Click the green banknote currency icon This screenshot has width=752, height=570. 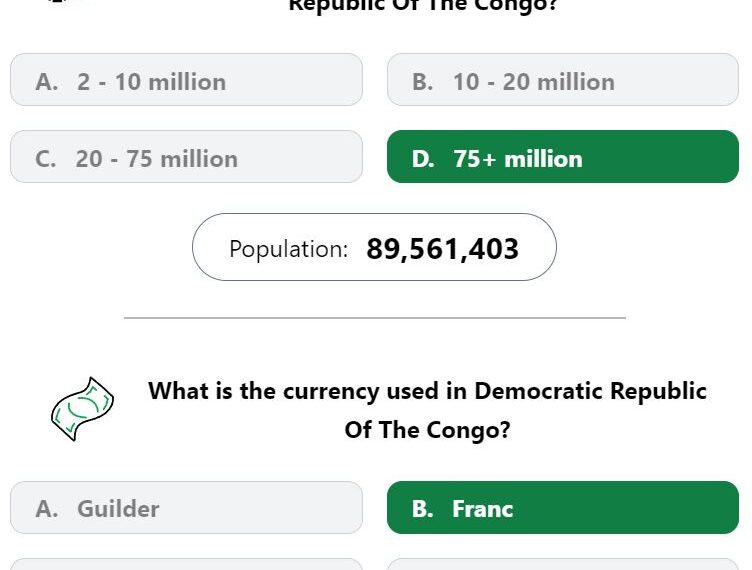tap(82, 409)
